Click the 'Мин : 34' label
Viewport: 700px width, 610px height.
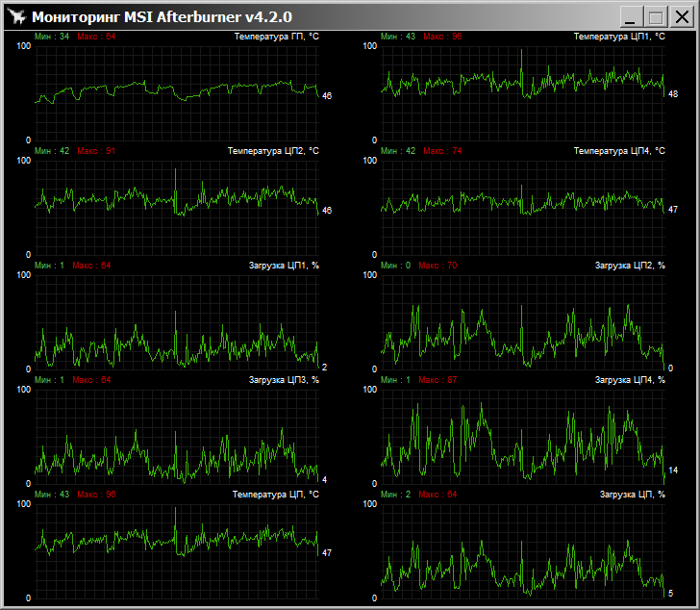pyautogui.click(x=52, y=37)
